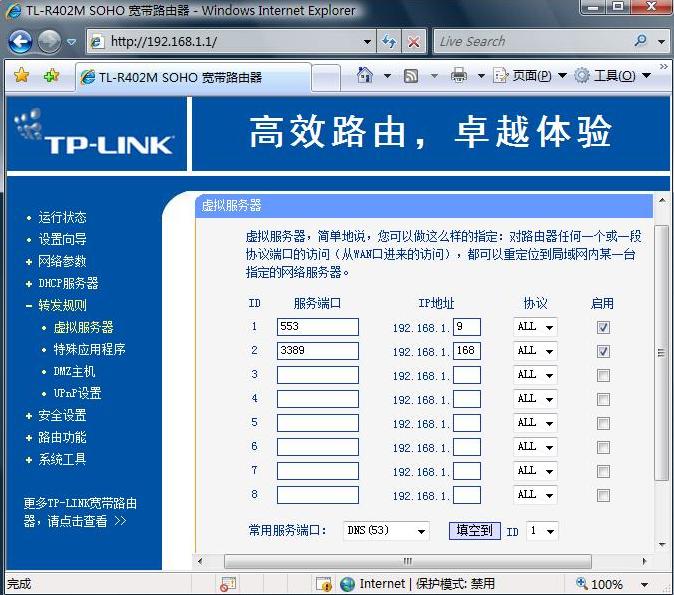
Task: Click the Print icon
Action: point(459,76)
